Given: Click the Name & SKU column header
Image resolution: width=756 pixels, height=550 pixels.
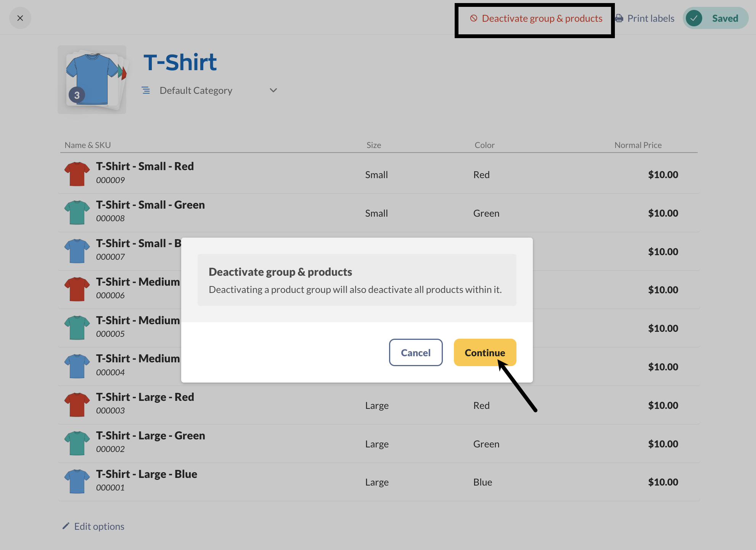Looking at the screenshot, I should click(x=87, y=145).
